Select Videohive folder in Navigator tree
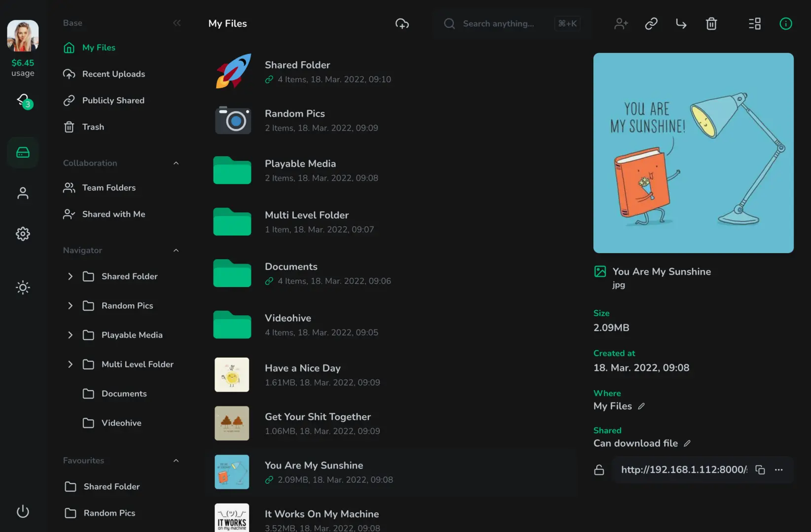The height and width of the screenshot is (532, 811). 112,423
